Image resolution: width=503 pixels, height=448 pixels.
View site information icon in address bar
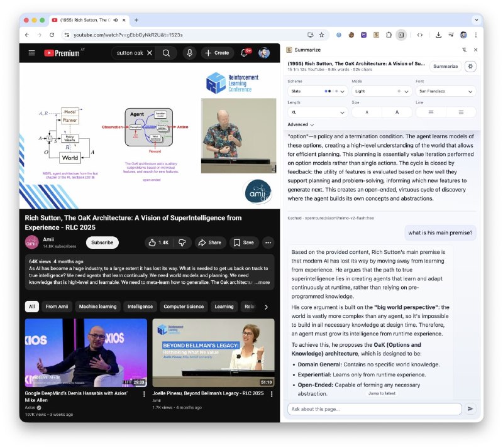[67, 35]
